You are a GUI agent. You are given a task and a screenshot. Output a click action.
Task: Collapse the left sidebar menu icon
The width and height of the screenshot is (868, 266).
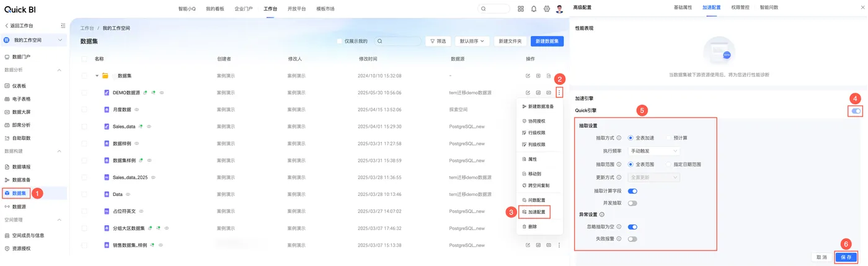(x=63, y=25)
